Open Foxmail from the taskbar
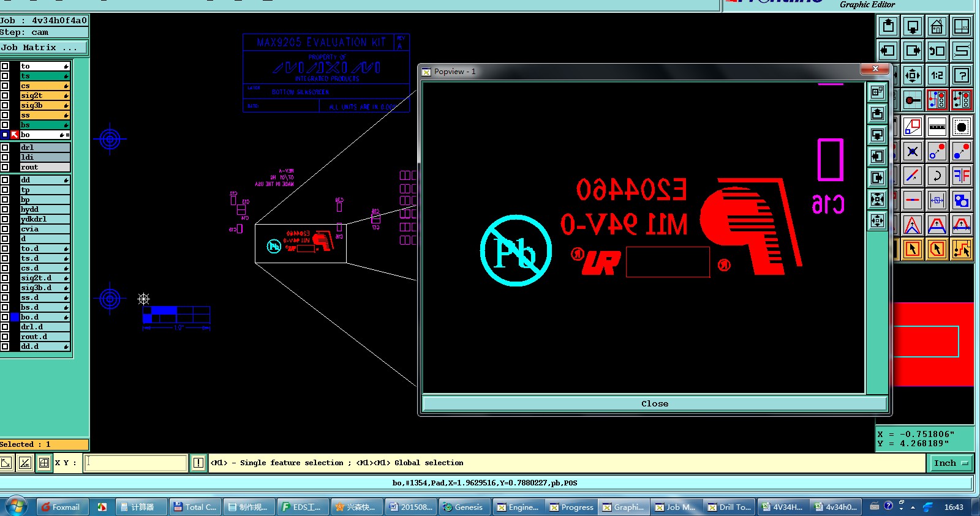The width and height of the screenshot is (980, 516). pos(62,507)
